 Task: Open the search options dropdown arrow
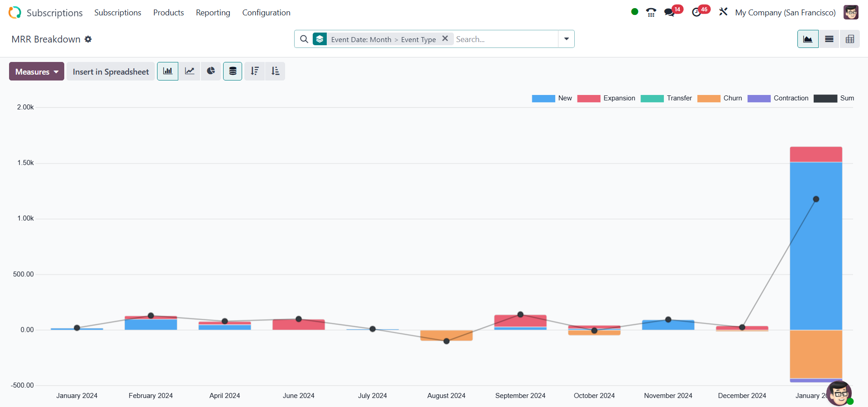(566, 39)
